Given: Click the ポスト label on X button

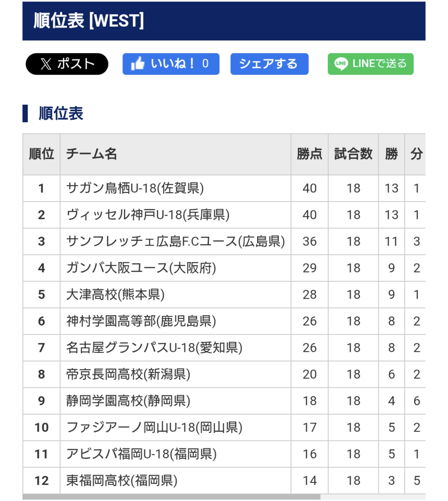Looking at the screenshot, I should click(76, 64).
